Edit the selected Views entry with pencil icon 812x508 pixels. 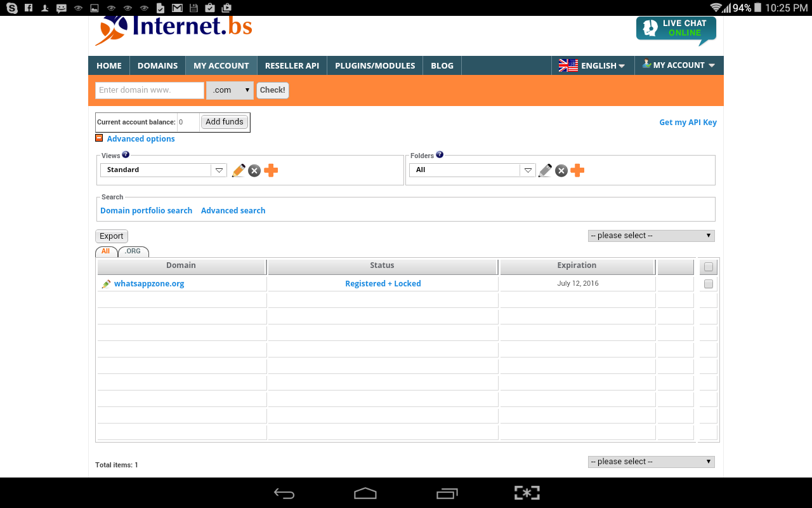(x=239, y=170)
